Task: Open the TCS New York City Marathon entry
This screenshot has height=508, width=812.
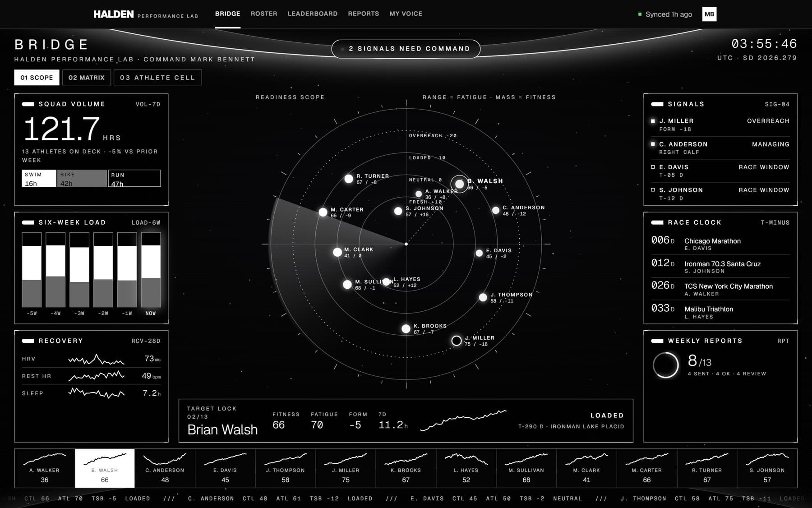Action: click(x=720, y=289)
